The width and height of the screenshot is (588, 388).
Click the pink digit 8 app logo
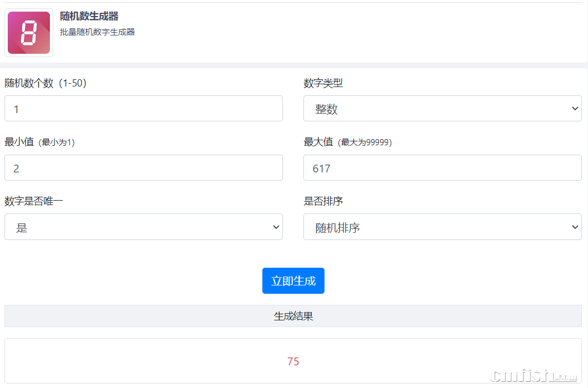click(x=29, y=33)
